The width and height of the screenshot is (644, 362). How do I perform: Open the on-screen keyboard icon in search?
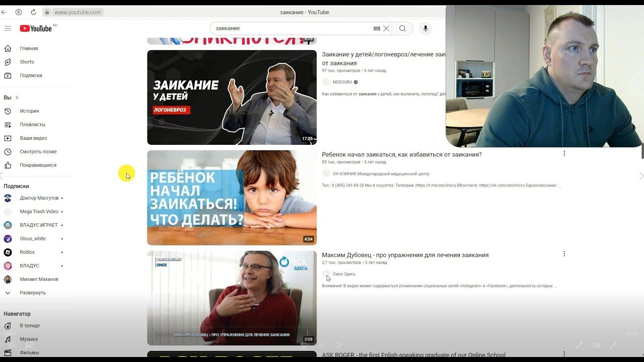coord(377,29)
